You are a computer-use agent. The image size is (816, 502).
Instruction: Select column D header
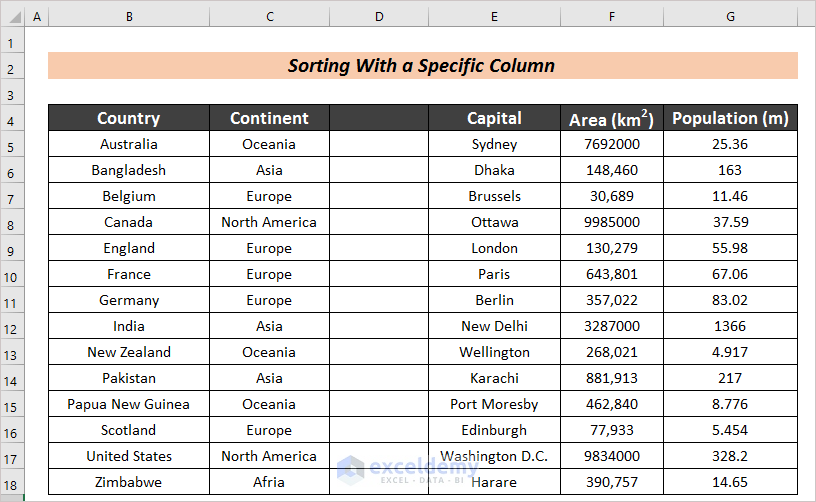[379, 18]
